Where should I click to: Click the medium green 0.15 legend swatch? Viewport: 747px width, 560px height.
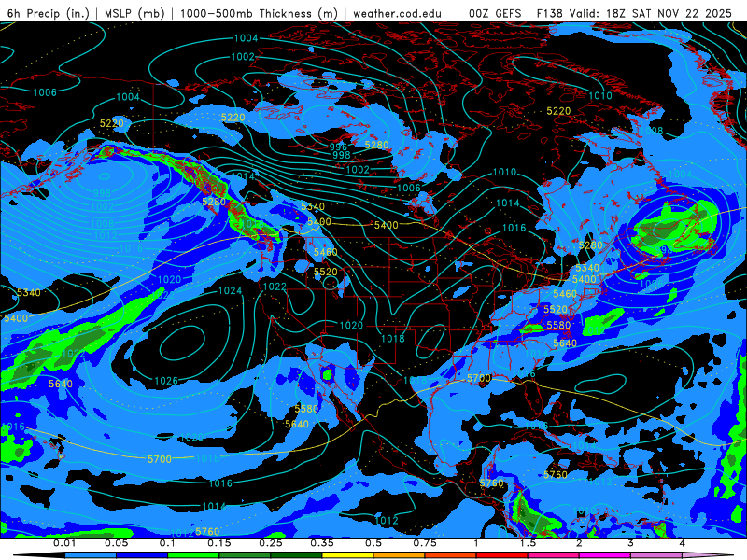point(245,555)
